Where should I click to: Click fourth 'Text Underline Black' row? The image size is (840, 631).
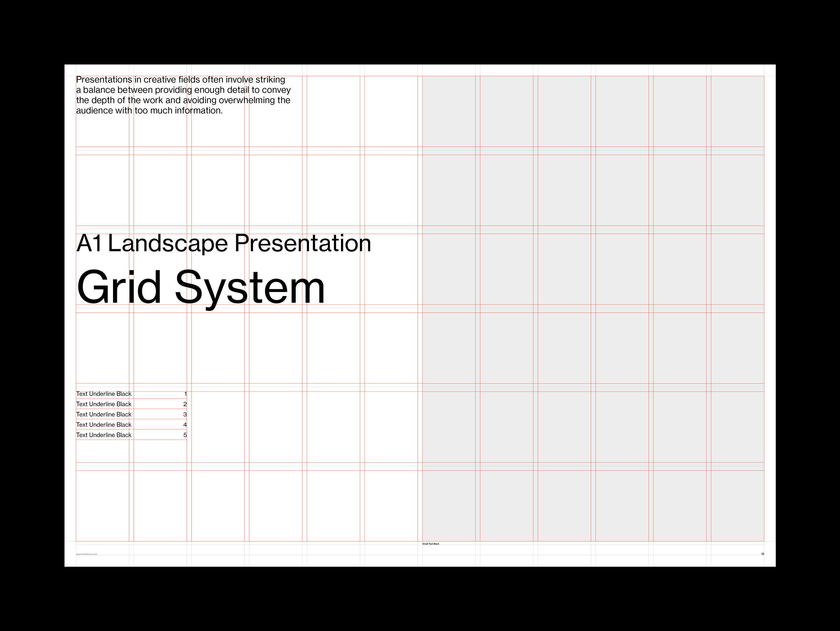tap(104, 424)
